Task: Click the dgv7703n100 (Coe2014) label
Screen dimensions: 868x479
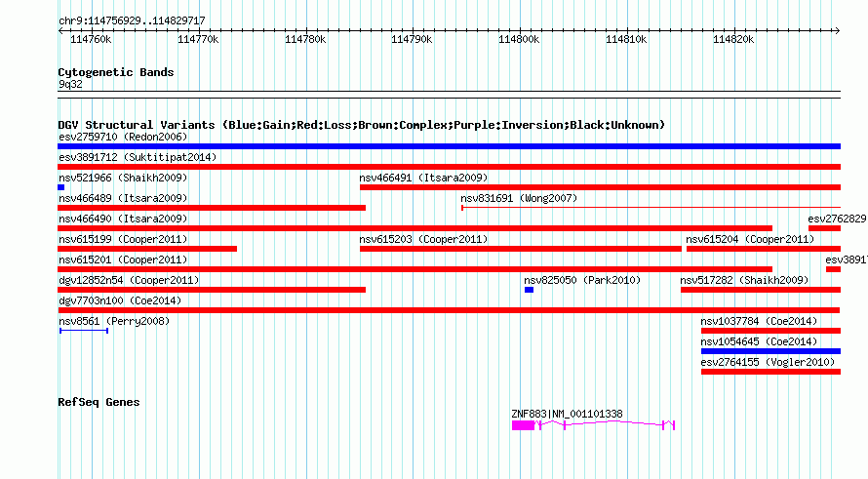Action: coord(120,300)
